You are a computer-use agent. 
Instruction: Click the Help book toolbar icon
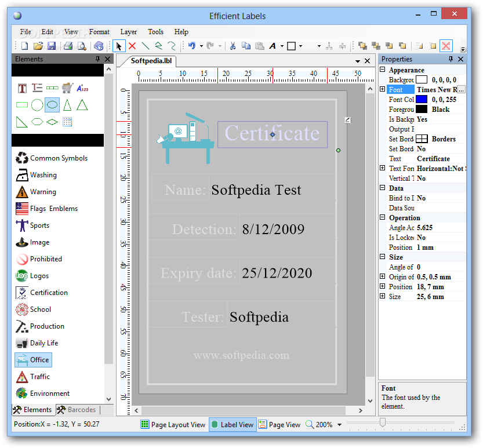pyautogui.click(x=99, y=46)
